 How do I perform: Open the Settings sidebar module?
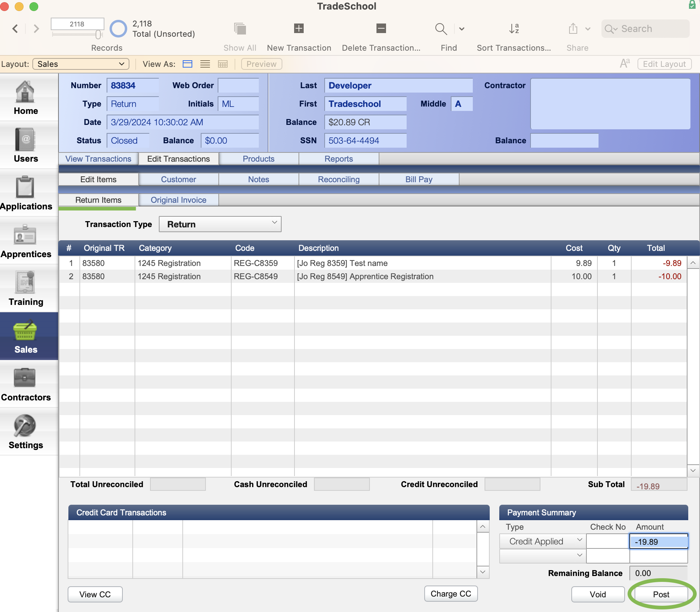[26, 432]
